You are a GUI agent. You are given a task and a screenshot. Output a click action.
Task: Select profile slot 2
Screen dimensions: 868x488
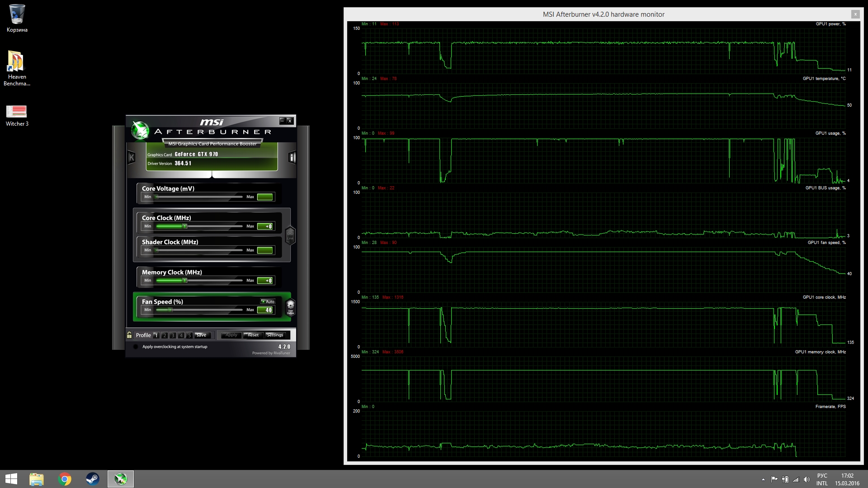165,335
